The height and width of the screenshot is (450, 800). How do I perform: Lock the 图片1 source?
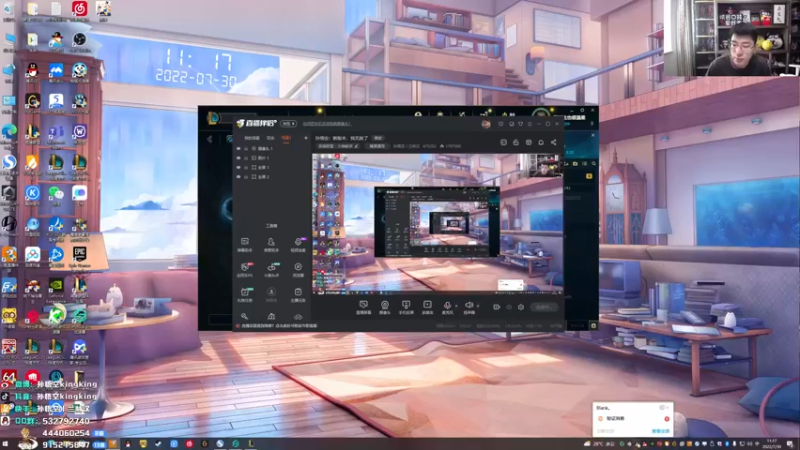[x=246, y=158]
